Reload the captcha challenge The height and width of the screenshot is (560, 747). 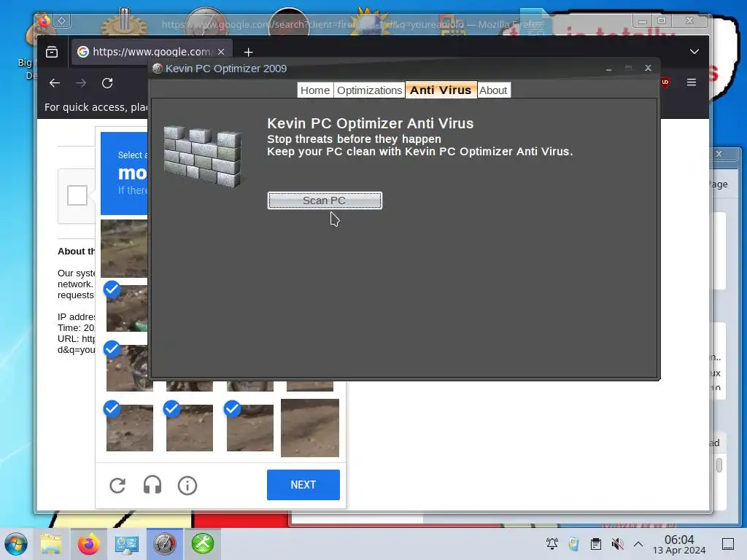pyautogui.click(x=117, y=486)
